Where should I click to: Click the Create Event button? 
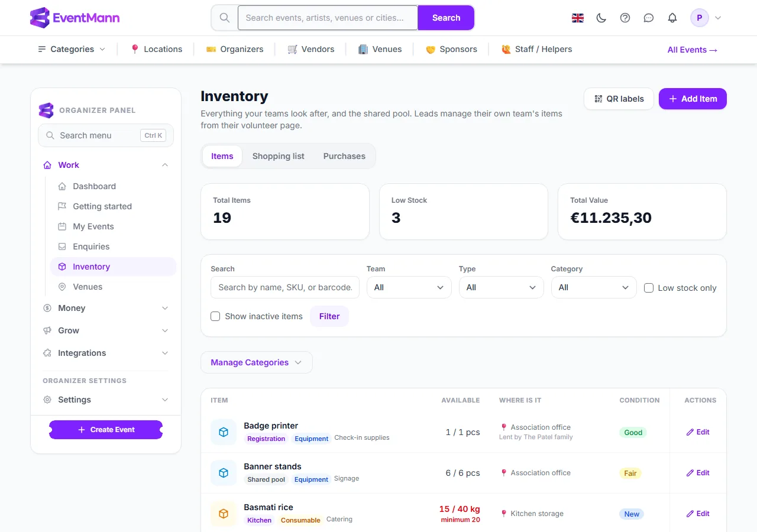pos(106,430)
